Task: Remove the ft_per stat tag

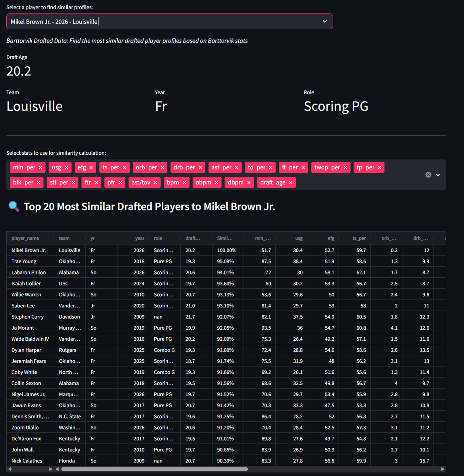Action: (x=303, y=168)
